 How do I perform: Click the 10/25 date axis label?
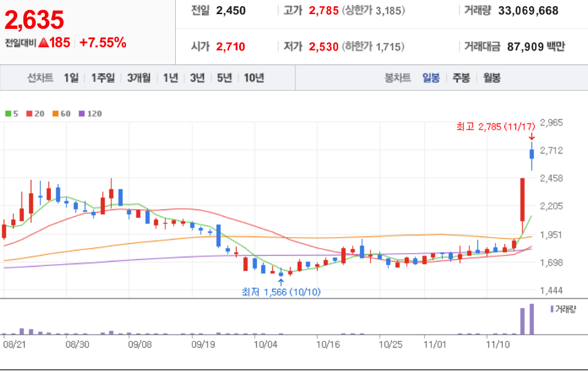click(391, 345)
